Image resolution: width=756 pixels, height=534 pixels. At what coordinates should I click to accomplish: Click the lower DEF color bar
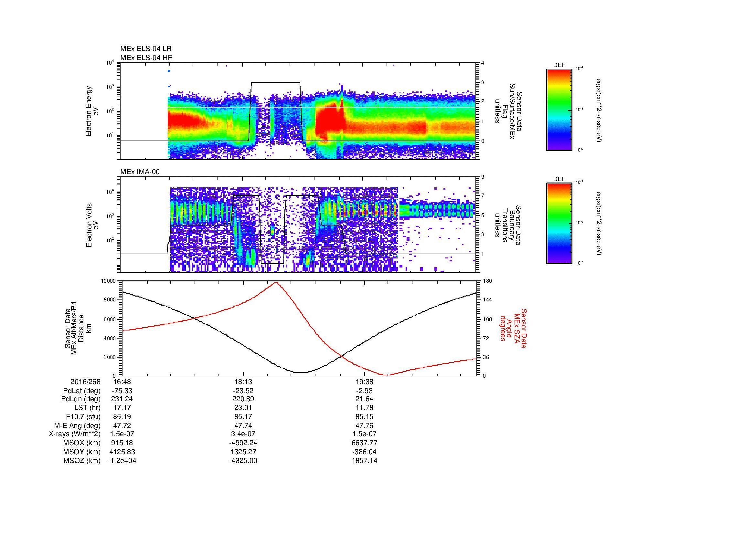point(559,224)
